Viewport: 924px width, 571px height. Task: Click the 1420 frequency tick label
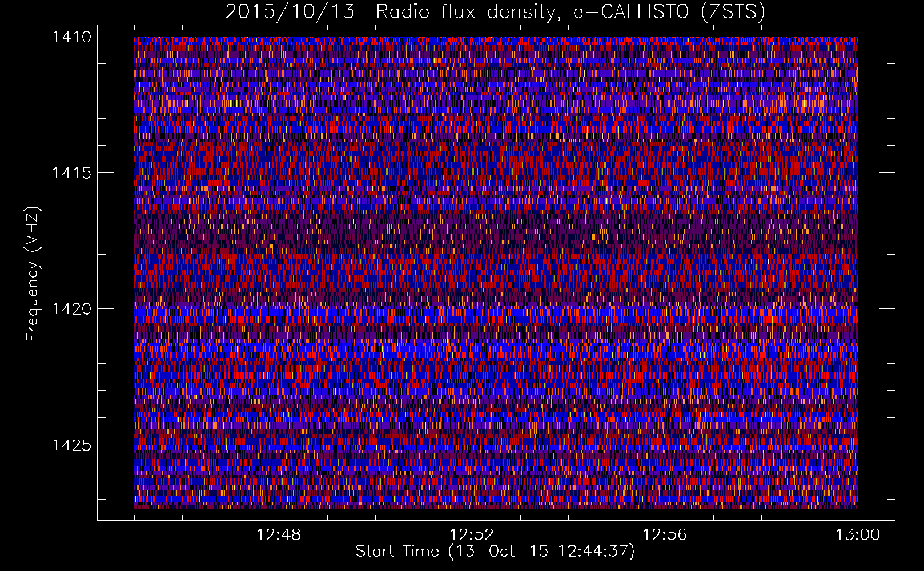[x=72, y=309]
